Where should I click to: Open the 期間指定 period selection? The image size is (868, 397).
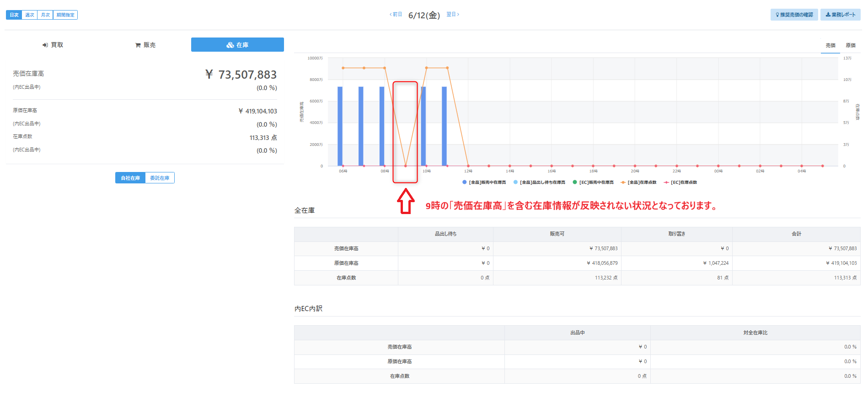tap(65, 15)
